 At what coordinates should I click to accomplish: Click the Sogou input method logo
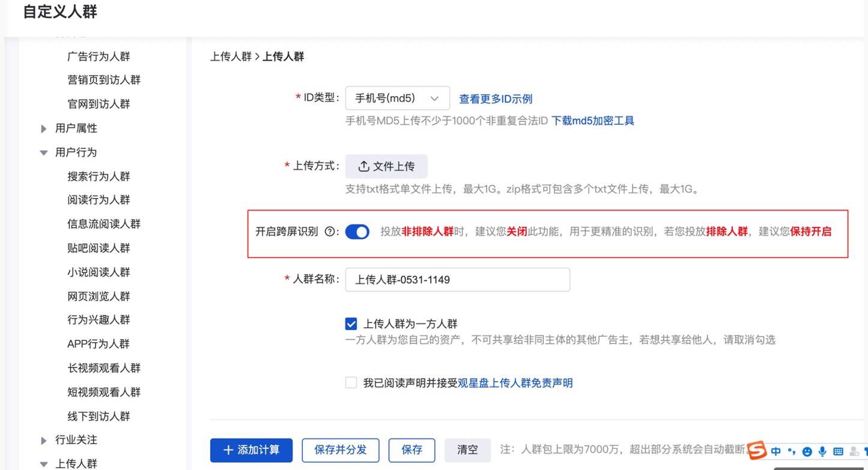coord(757,450)
